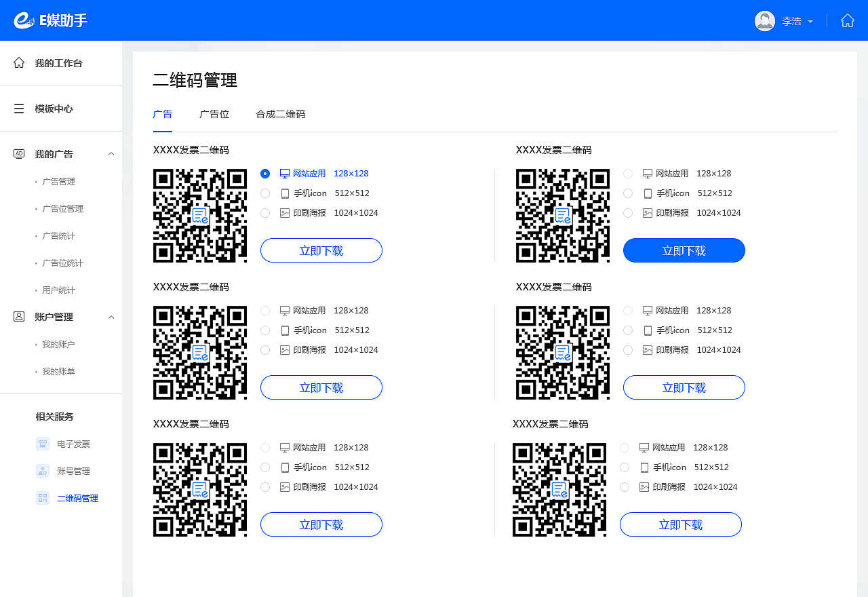This screenshot has width=868, height=597.
Task: Open the 账号管理 service link
Action: pyautogui.click(x=73, y=471)
